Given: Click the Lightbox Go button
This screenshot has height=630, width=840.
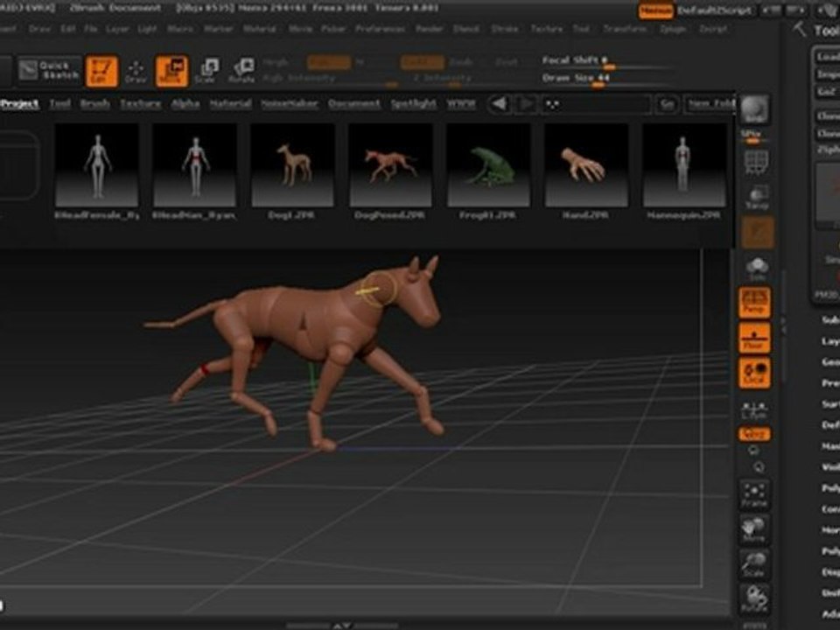Looking at the screenshot, I should (667, 104).
